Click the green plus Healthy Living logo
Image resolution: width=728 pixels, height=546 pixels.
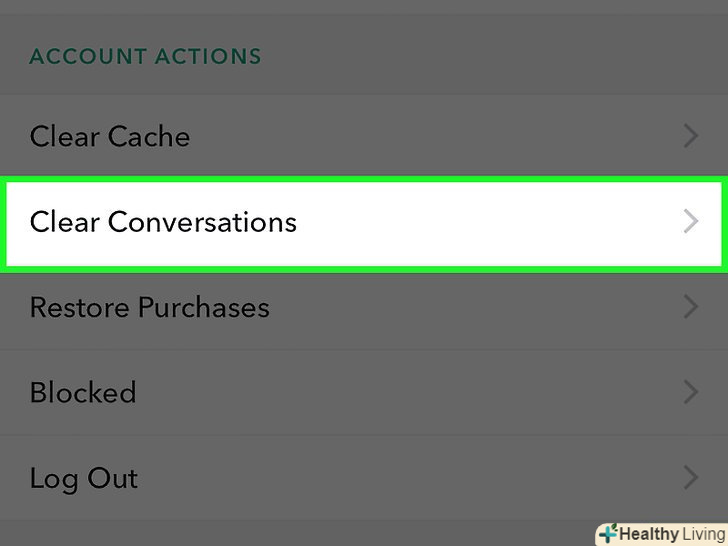click(607, 534)
